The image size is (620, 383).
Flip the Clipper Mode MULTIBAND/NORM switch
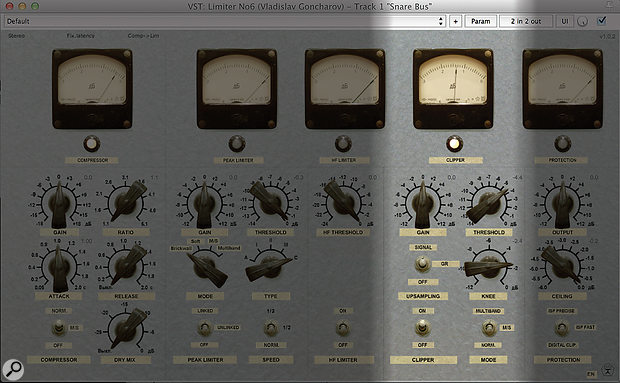click(489, 328)
